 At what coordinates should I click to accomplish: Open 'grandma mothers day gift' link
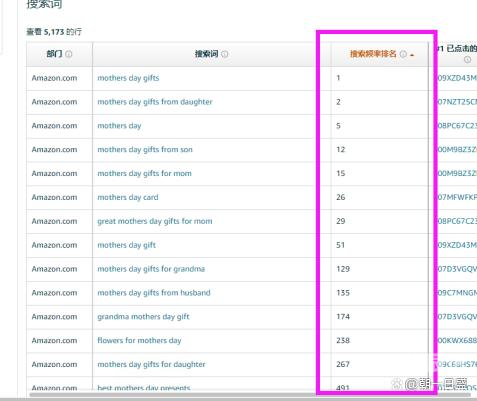click(x=143, y=317)
